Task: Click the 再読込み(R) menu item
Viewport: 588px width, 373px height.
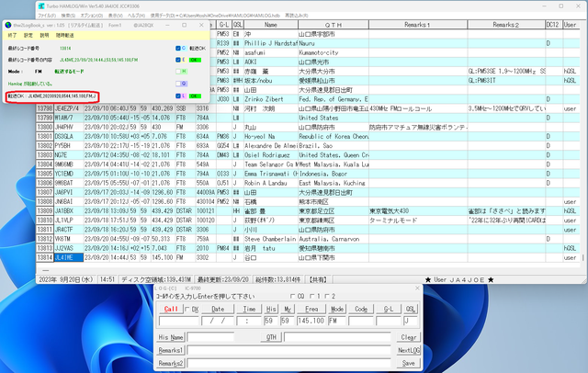Action: [297, 16]
